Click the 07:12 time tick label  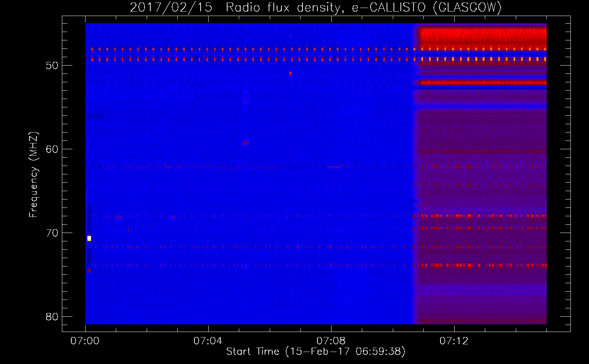(x=454, y=341)
